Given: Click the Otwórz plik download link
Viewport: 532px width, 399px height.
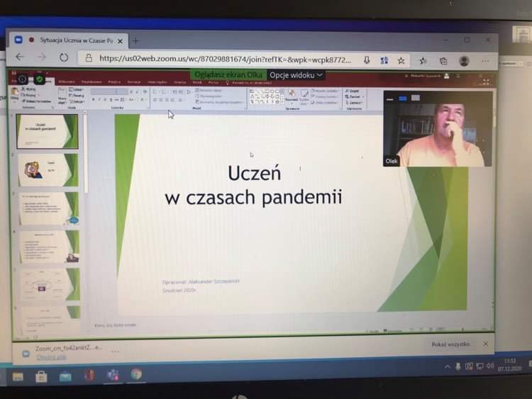Looking at the screenshot, I should pos(51,357).
